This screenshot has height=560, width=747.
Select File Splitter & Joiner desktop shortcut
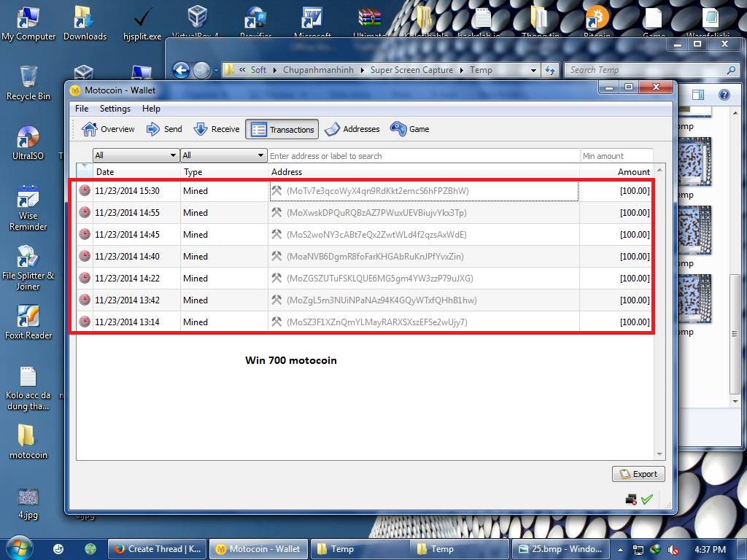[x=28, y=267]
